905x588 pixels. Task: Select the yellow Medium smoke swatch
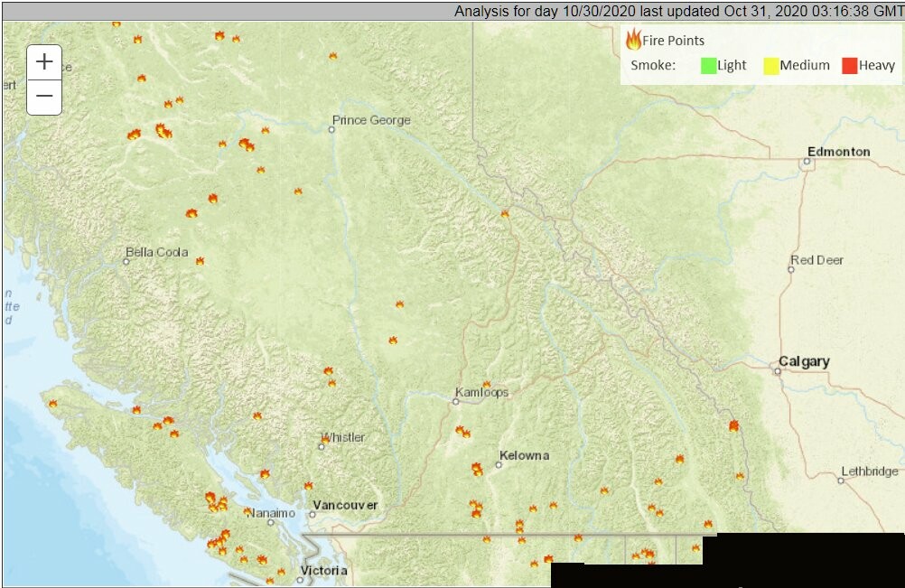coord(771,65)
